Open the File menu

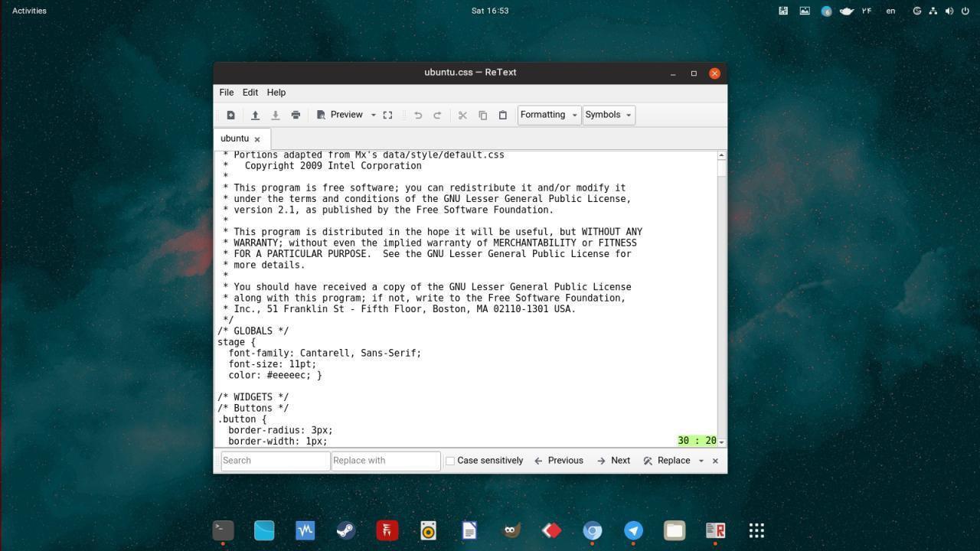(x=227, y=93)
